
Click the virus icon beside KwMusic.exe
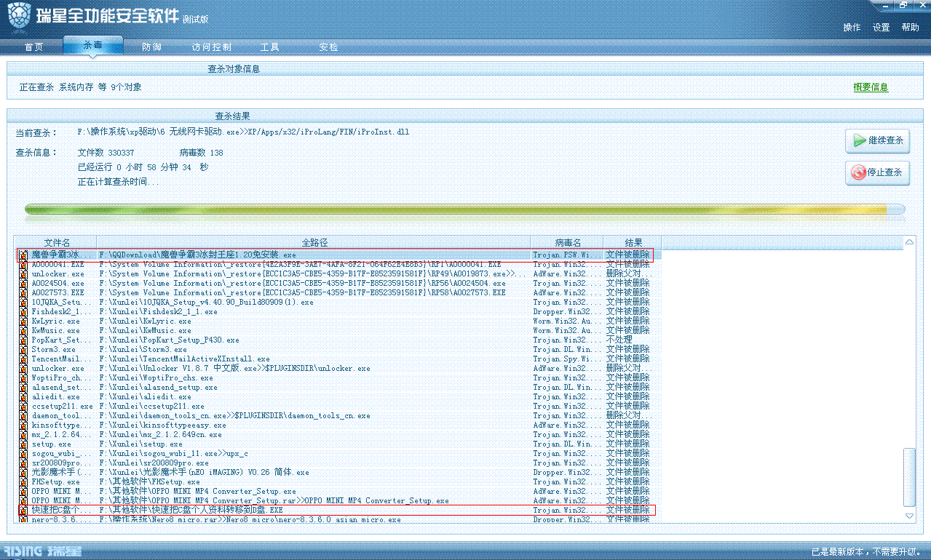[x=23, y=331]
